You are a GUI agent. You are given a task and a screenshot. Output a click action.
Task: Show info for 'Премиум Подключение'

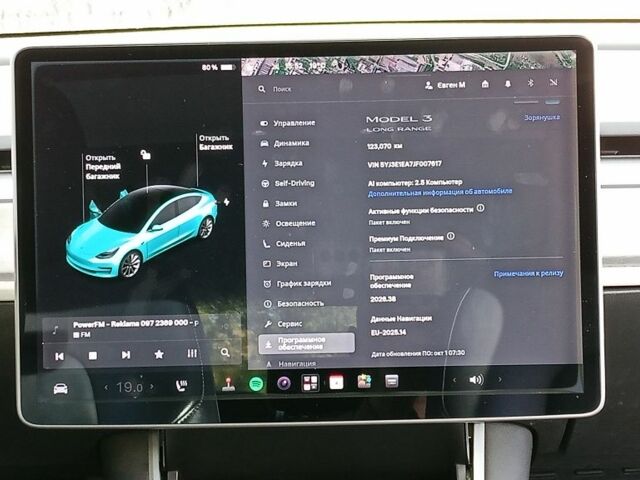tap(451, 236)
